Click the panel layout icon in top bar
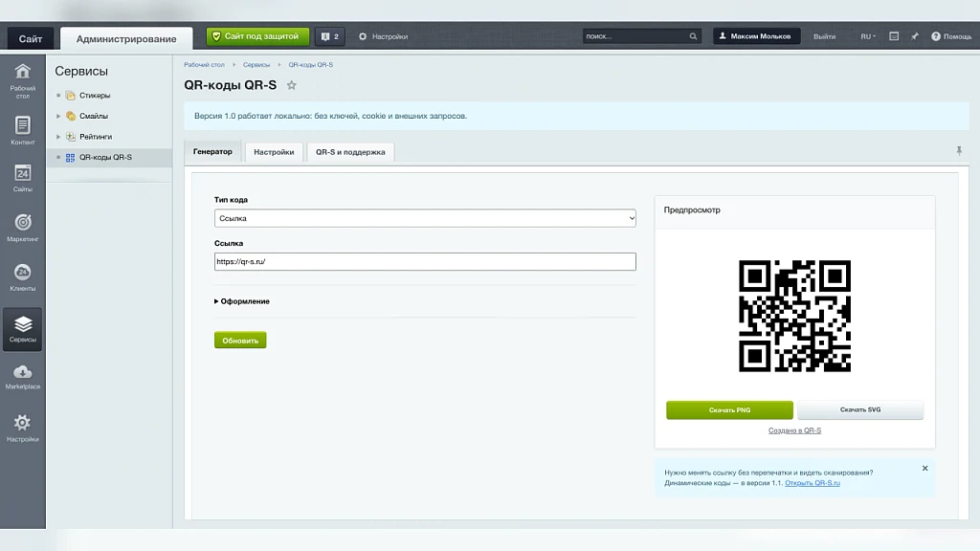This screenshot has width=980, height=551. tap(894, 36)
